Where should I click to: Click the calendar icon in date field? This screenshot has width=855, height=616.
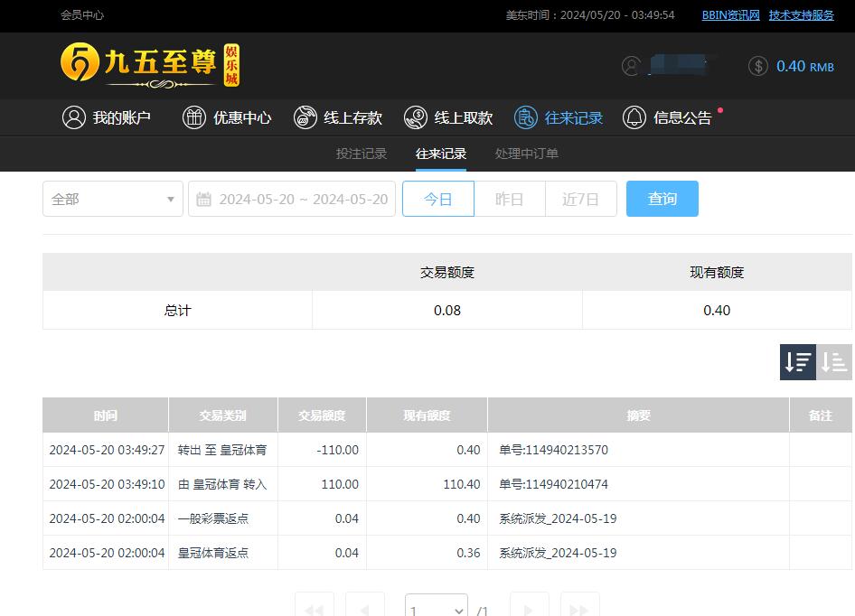pyautogui.click(x=204, y=199)
